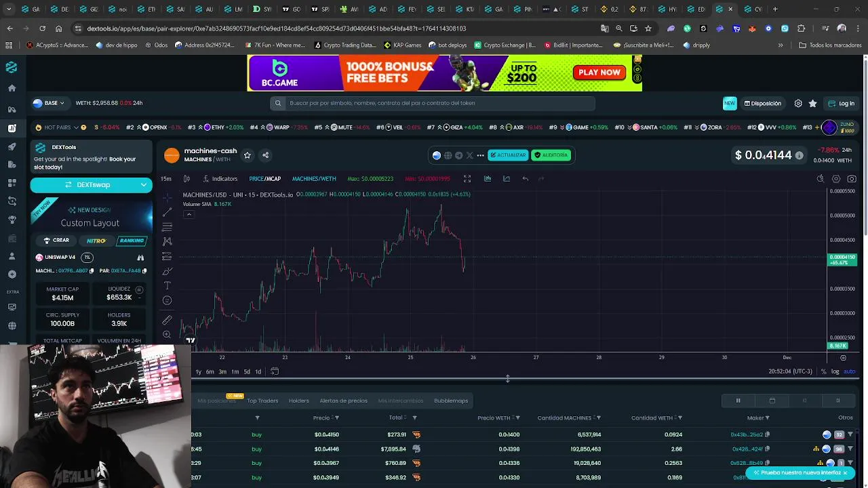Toggle MACHINES/WETH chart denomination
The image size is (868, 488).
pyautogui.click(x=314, y=179)
